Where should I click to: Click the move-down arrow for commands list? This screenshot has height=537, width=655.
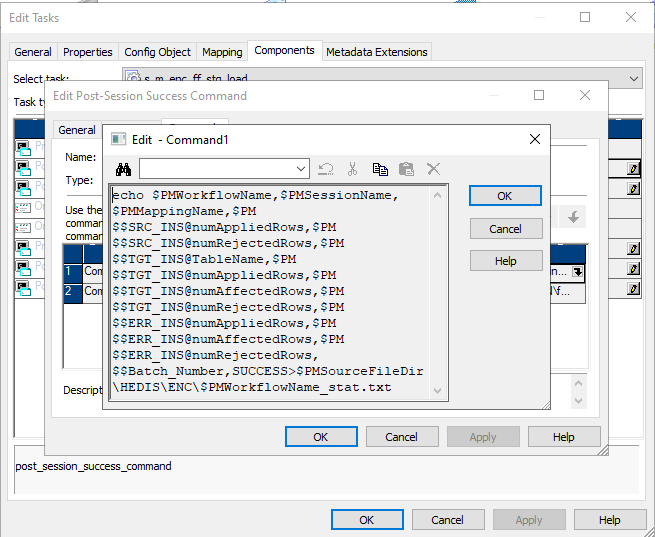point(573,217)
